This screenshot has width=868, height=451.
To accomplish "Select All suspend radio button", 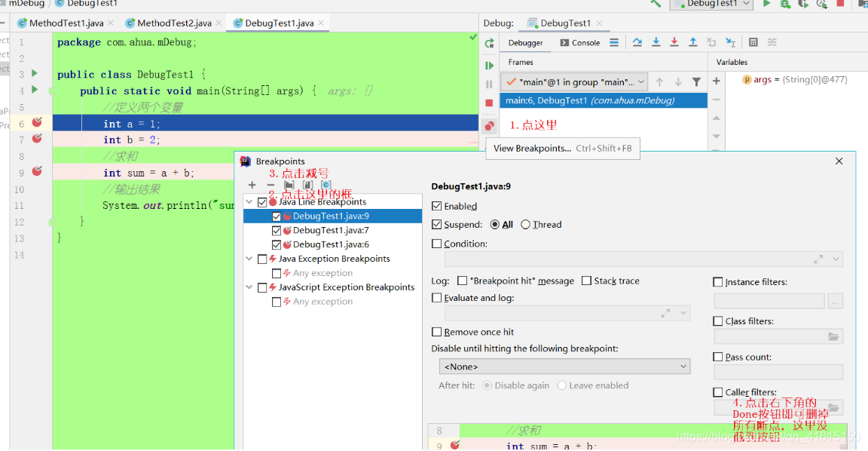I will 495,225.
